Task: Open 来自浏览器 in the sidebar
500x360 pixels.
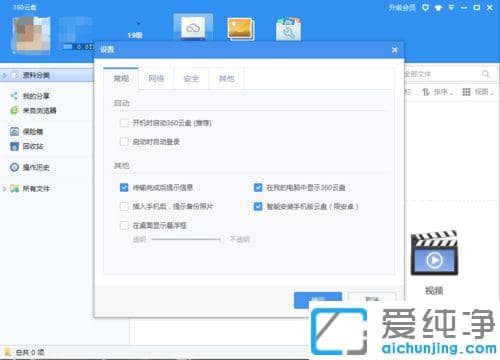Action: click(39, 110)
